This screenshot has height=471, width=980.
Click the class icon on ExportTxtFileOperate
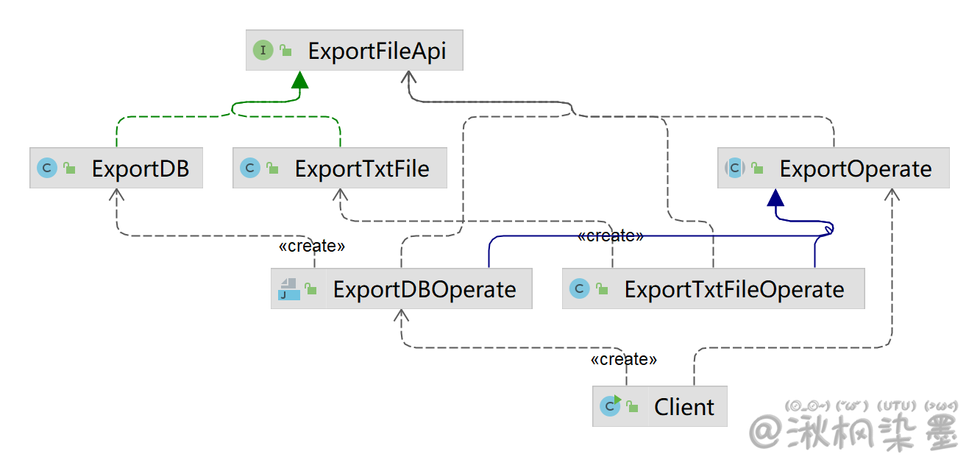[x=580, y=289]
